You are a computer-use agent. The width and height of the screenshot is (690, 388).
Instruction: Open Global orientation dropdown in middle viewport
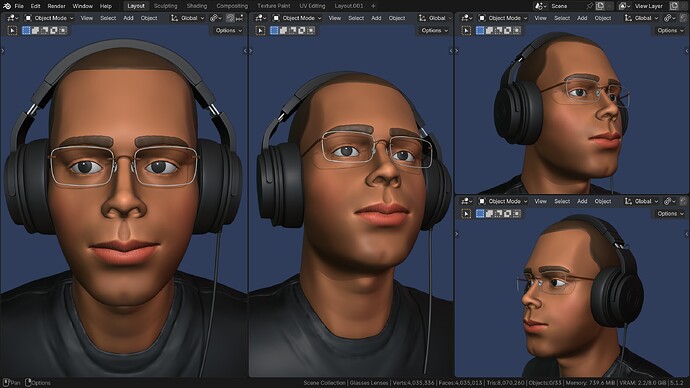[434, 18]
